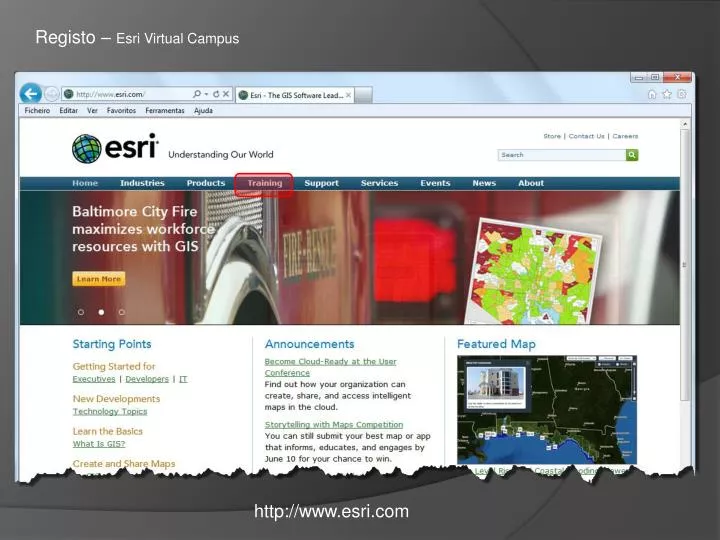Go to Home in navigation bar
The height and width of the screenshot is (540, 720).
[x=85, y=183]
